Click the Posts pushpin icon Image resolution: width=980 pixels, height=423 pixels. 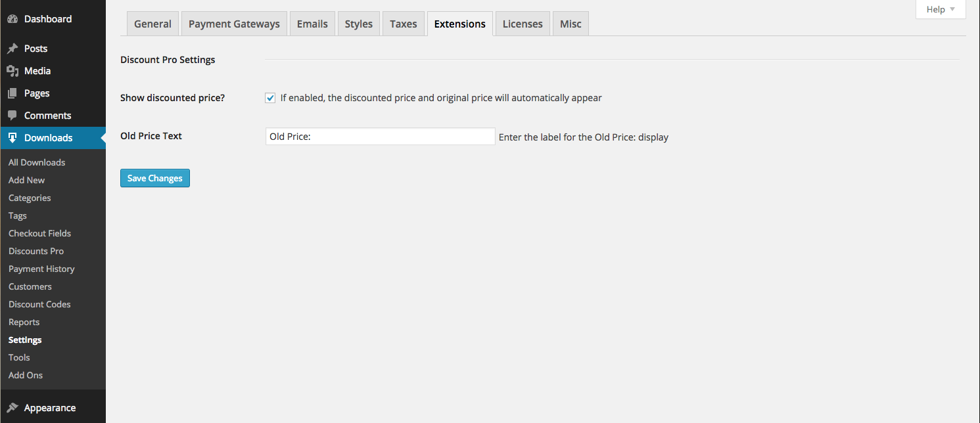[12, 49]
